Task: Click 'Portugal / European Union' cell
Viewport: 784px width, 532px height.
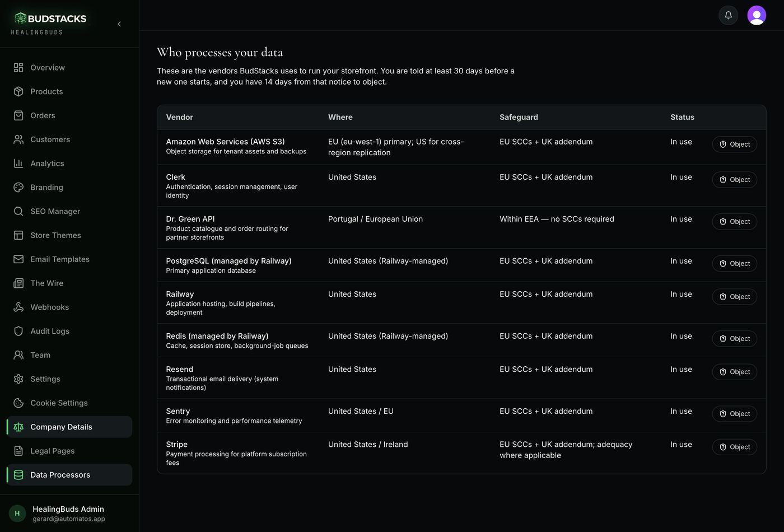Action: [x=375, y=220]
